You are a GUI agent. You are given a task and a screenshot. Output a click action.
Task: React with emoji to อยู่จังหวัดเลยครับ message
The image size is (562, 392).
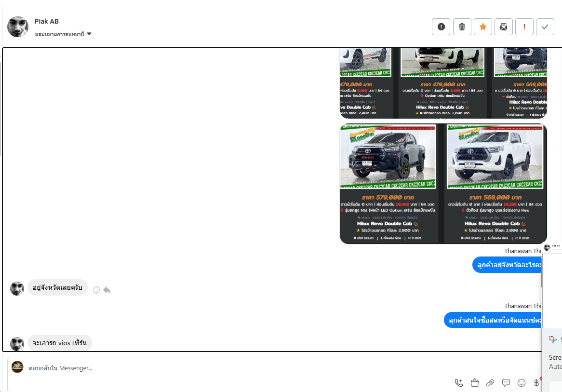point(96,290)
